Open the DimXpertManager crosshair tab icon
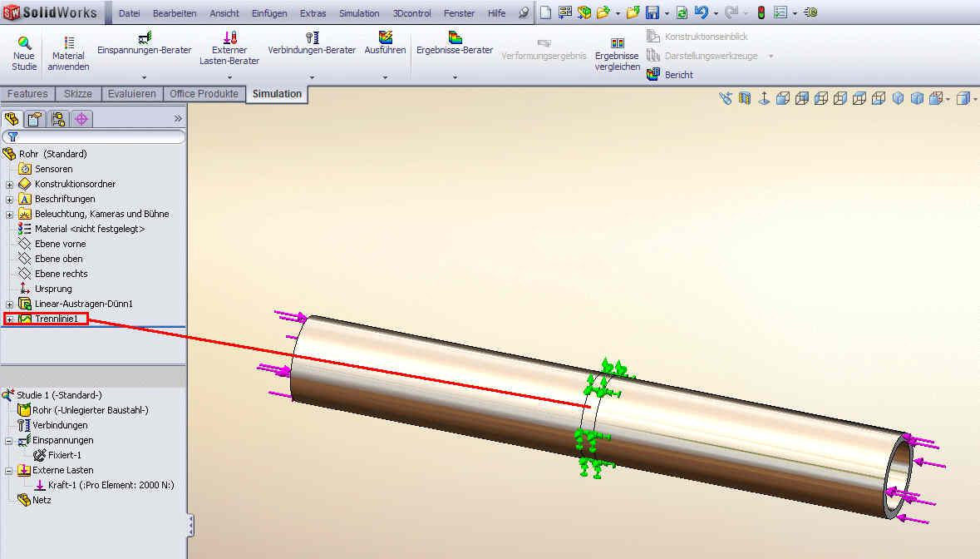This screenshot has width=980, height=559. [81, 119]
